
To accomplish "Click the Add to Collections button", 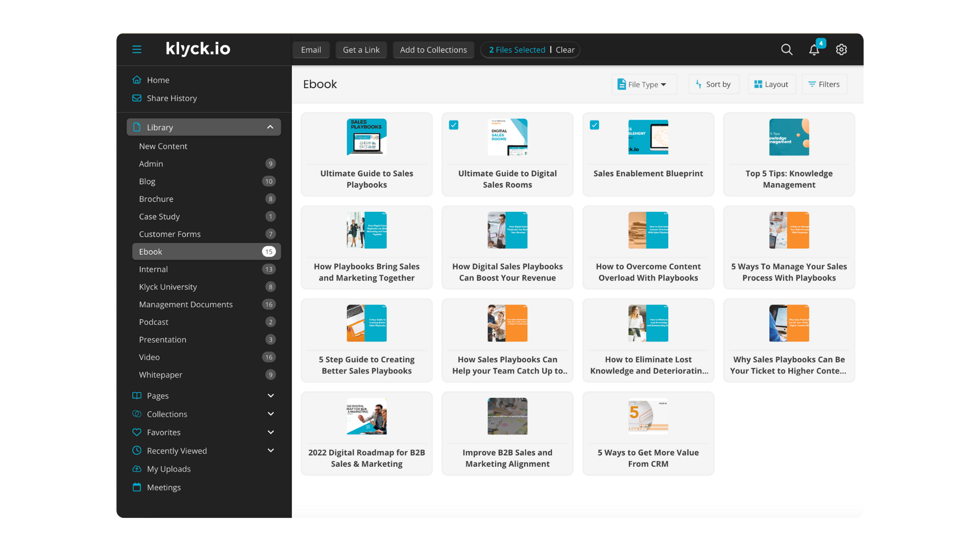I will 433,50.
